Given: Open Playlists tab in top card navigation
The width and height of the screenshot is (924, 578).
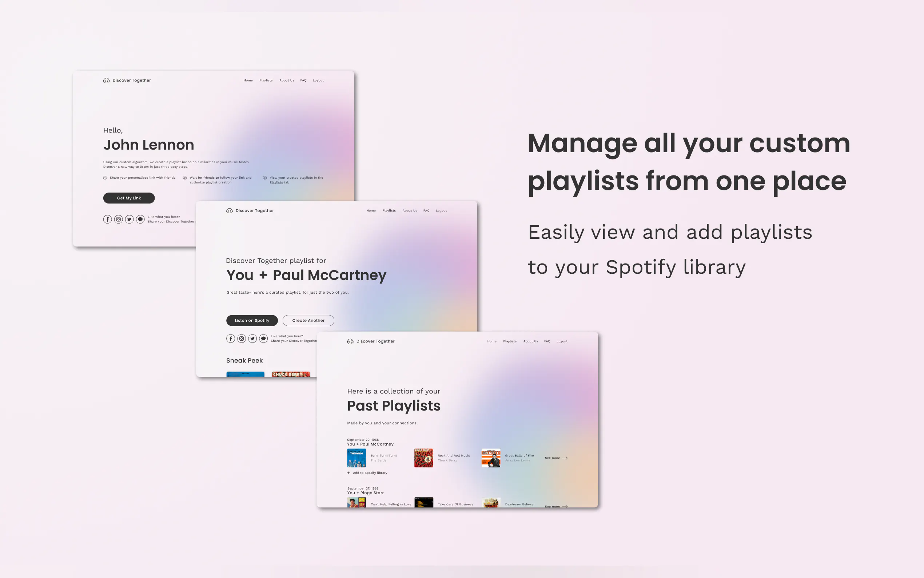Looking at the screenshot, I should click(266, 80).
